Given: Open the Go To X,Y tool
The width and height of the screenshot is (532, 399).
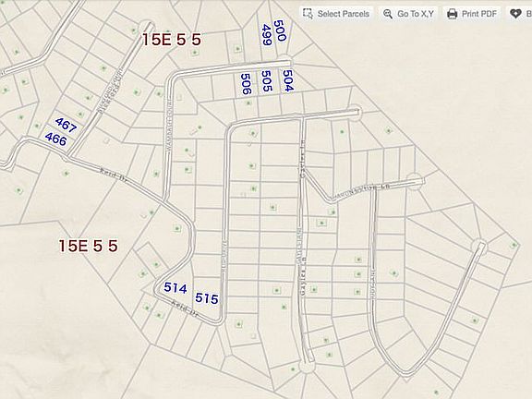Looking at the screenshot, I should point(409,14).
